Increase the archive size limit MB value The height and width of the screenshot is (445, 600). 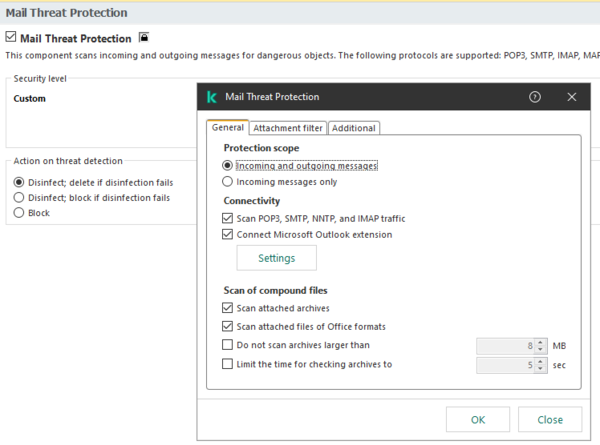pos(541,341)
